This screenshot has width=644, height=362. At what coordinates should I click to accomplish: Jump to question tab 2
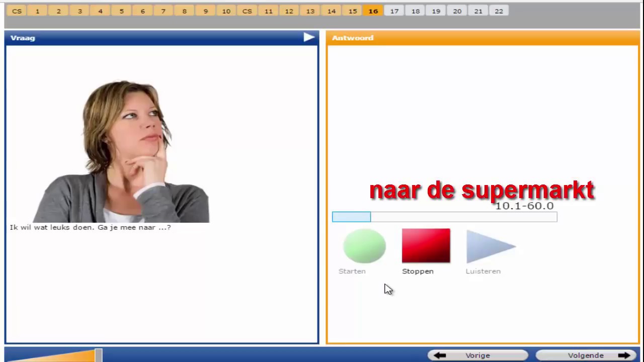pyautogui.click(x=58, y=11)
